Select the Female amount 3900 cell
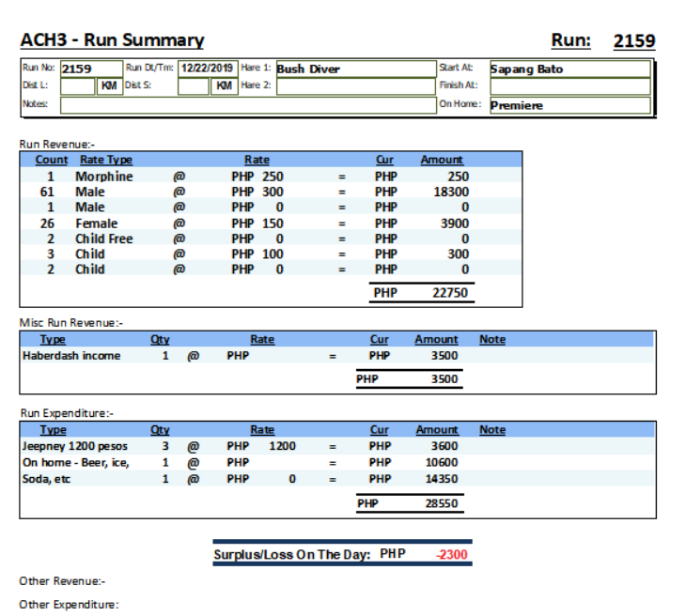686x616 pixels. click(451, 223)
